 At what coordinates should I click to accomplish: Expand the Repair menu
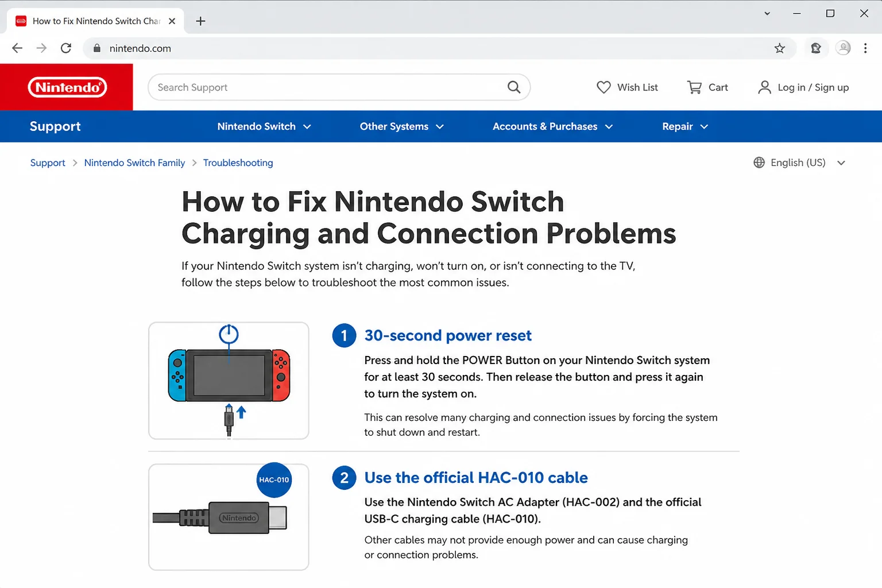pos(685,126)
